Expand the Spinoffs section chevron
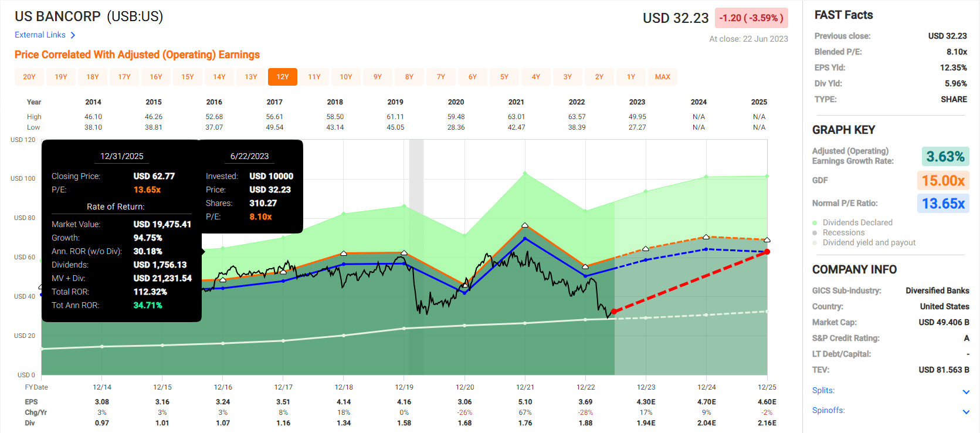Viewport: 980px width, 433px height. (x=966, y=412)
